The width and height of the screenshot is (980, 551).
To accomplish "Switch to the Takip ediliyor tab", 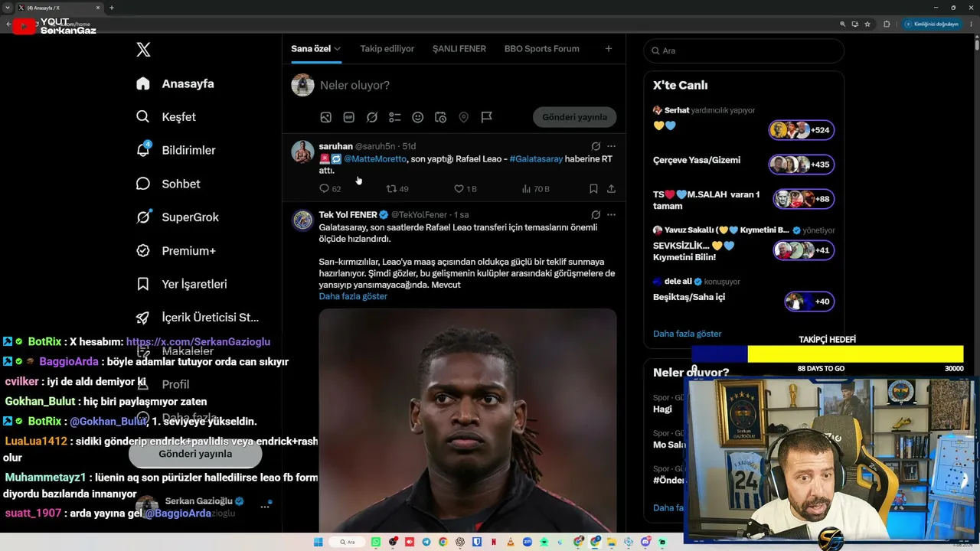I will click(387, 48).
